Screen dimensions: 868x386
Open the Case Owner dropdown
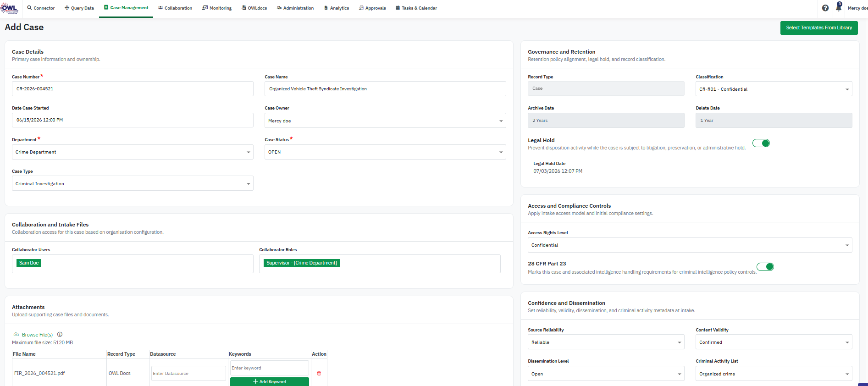click(x=385, y=121)
